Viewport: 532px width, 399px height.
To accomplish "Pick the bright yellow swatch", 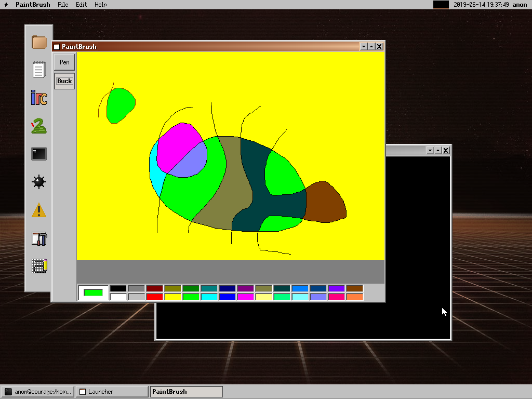I will click(x=173, y=297).
